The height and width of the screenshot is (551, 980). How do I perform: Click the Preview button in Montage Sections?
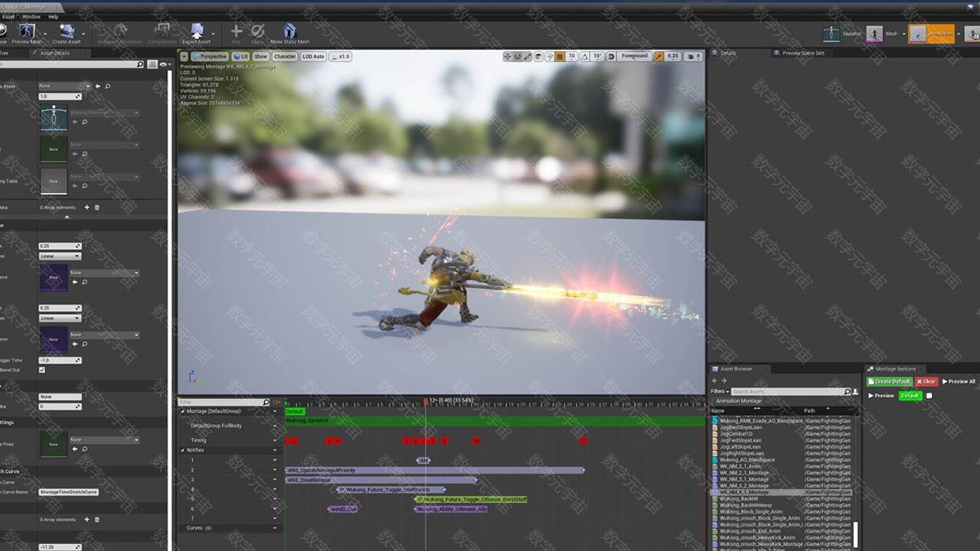pos(881,396)
